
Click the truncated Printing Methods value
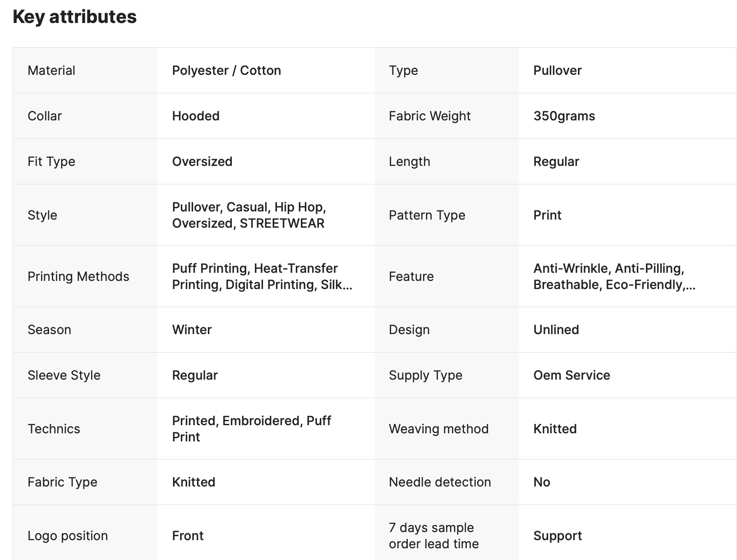(262, 276)
